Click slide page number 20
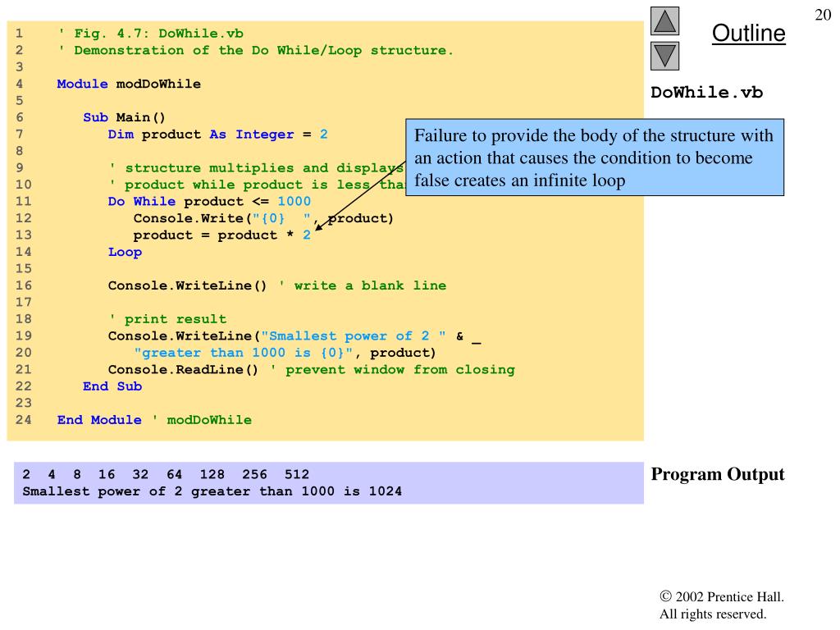 tap(823, 15)
